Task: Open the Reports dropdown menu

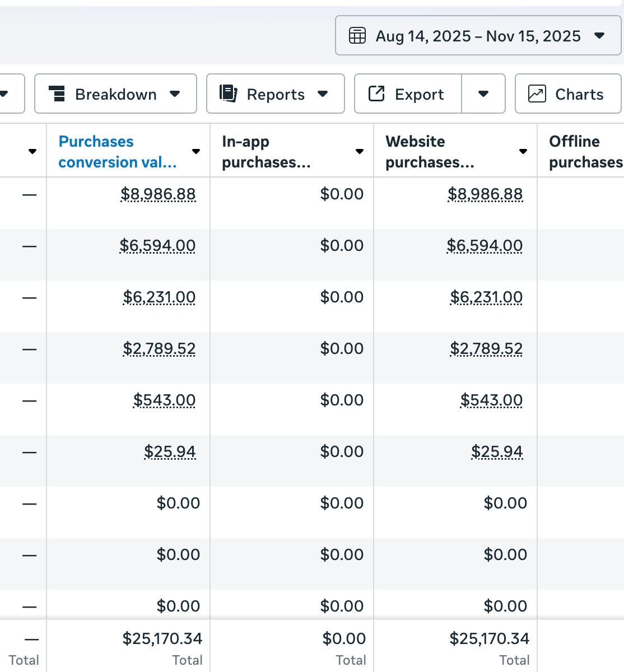Action: pos(323,94)
